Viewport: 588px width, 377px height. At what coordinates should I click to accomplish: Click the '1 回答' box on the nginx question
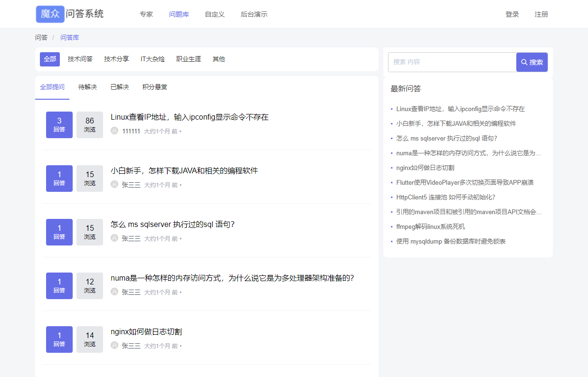pos(59,339)
